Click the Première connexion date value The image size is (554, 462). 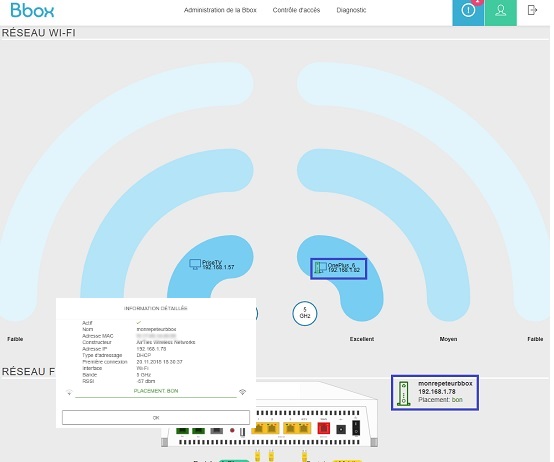(x=159, y=362)
